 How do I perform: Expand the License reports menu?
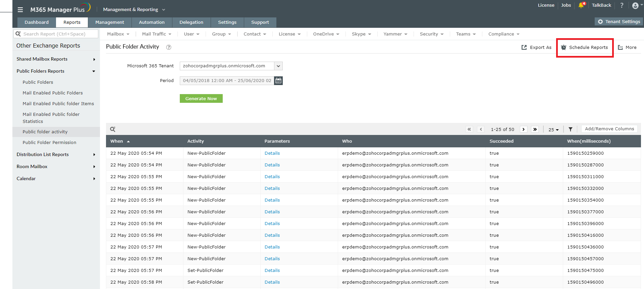pyautogui.click(x=290, y=34)
